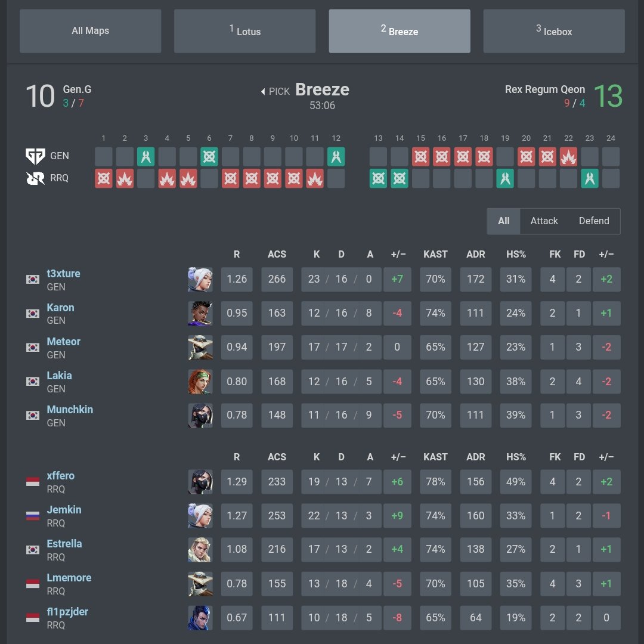Image resolution: width=644 pixels, height=644 pixels.
Task: Click Jemkin's 253 ACS cell
Action: coord(277,515)
